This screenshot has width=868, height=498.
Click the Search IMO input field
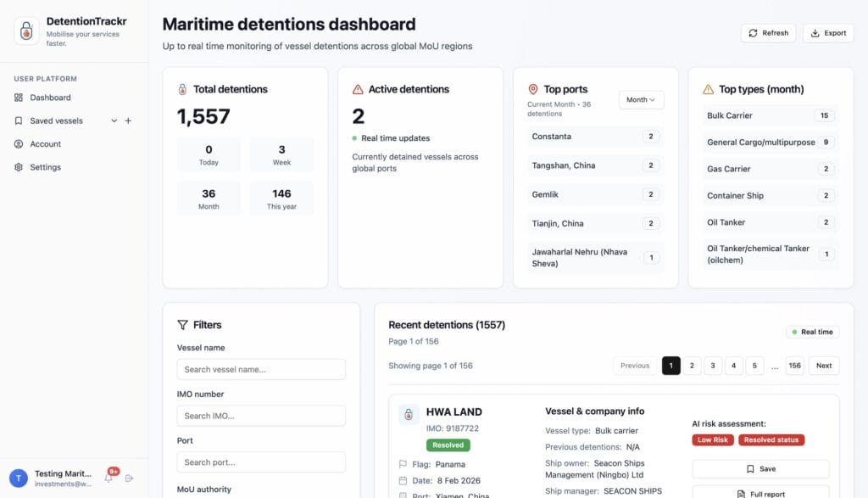261,416
